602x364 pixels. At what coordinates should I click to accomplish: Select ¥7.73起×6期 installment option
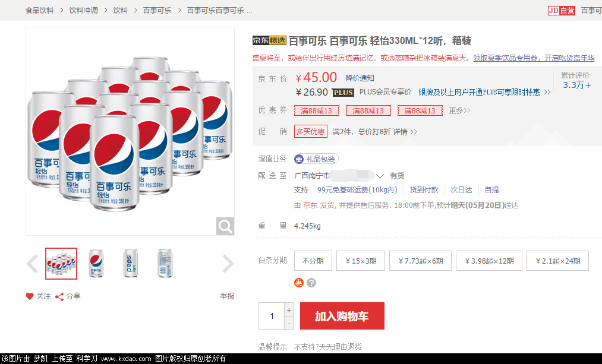(420, 261)
